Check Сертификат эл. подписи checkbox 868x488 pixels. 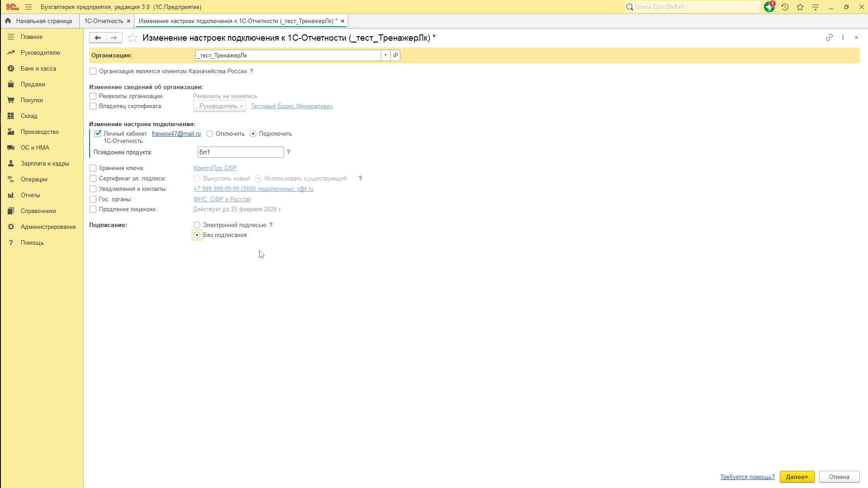point(93,179)
